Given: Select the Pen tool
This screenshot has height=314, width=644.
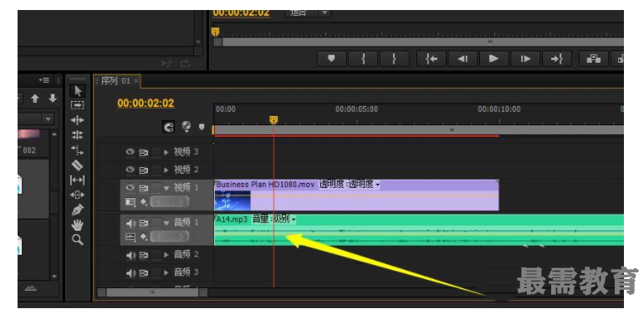Looking at the screenshot, I should 77,210.
